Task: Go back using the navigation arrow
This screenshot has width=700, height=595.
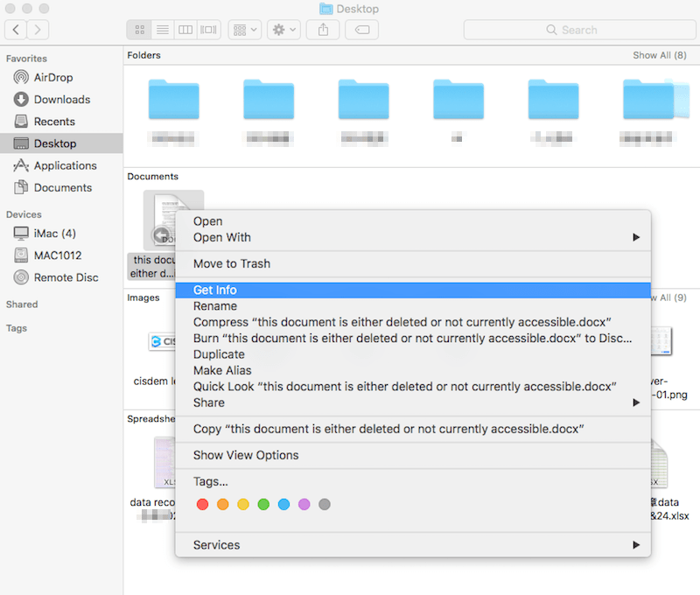Action: [15, 29]
